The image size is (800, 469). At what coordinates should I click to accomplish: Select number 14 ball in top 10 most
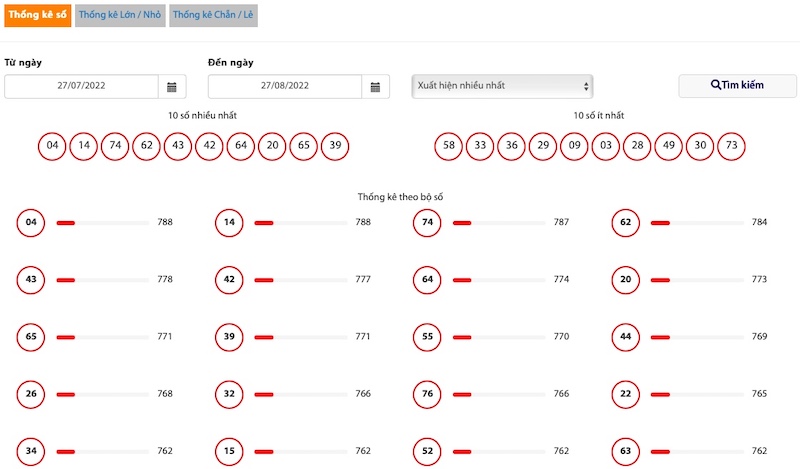pos(84,146)
